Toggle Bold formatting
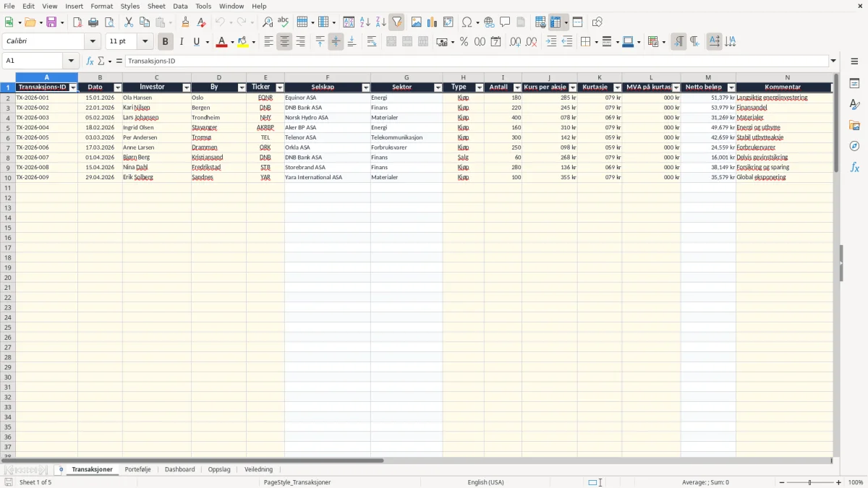Screen dimensions: 868x488 166,42
